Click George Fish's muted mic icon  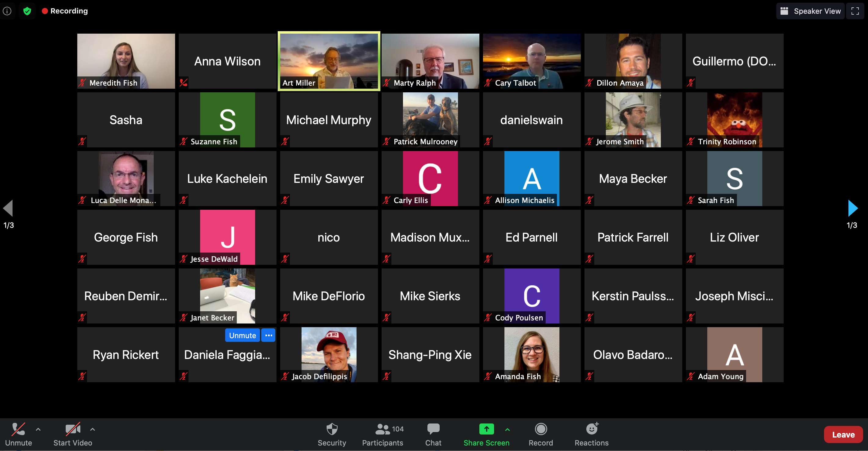(x=82, y=259)
